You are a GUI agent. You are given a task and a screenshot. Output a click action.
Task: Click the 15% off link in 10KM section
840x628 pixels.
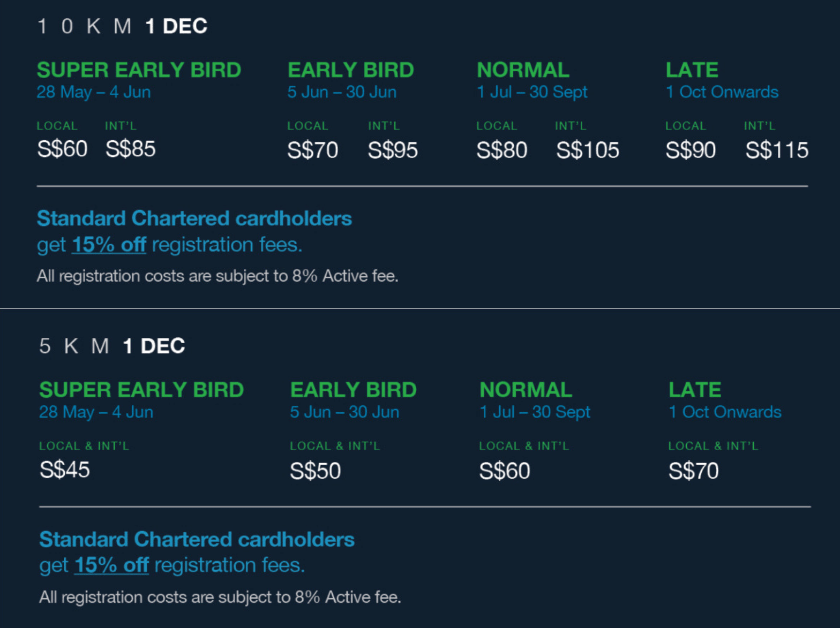109,245
